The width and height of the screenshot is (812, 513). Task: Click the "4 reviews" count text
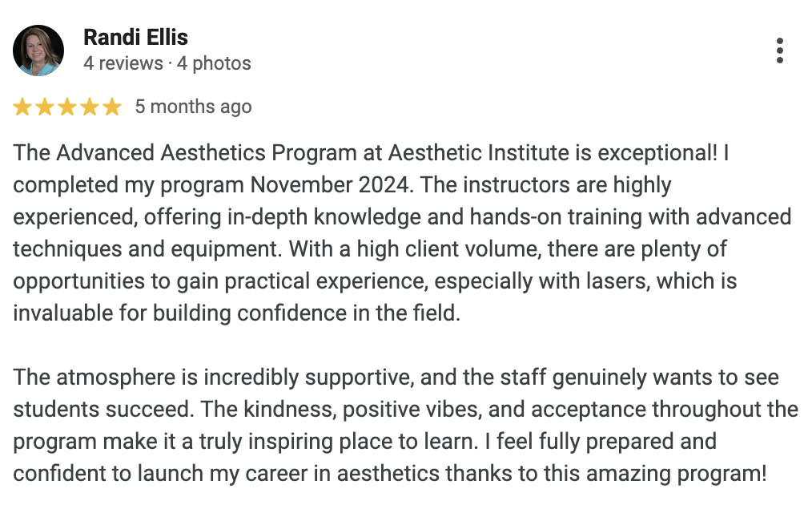[123, 63]
